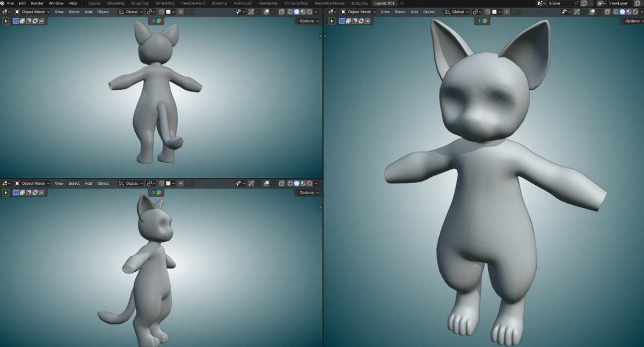The width and height of the screenshot is (644, 347).
Task: Click the colorful material preview sphere swatch
Action: click(158, 21)
